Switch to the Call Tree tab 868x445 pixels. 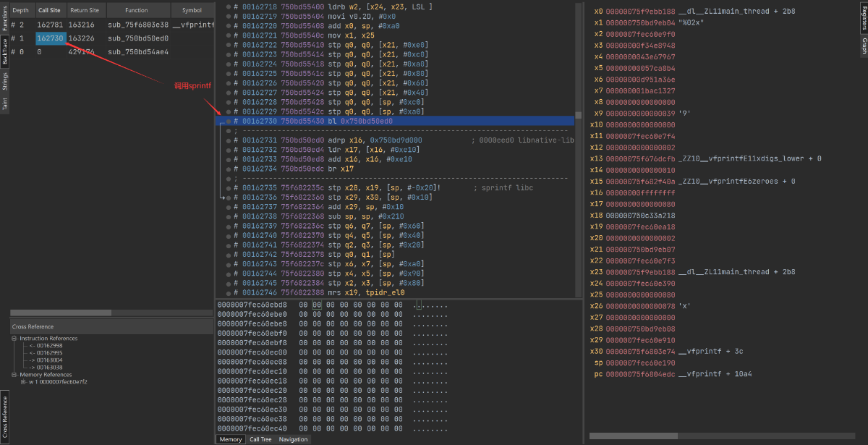[260, 439]
